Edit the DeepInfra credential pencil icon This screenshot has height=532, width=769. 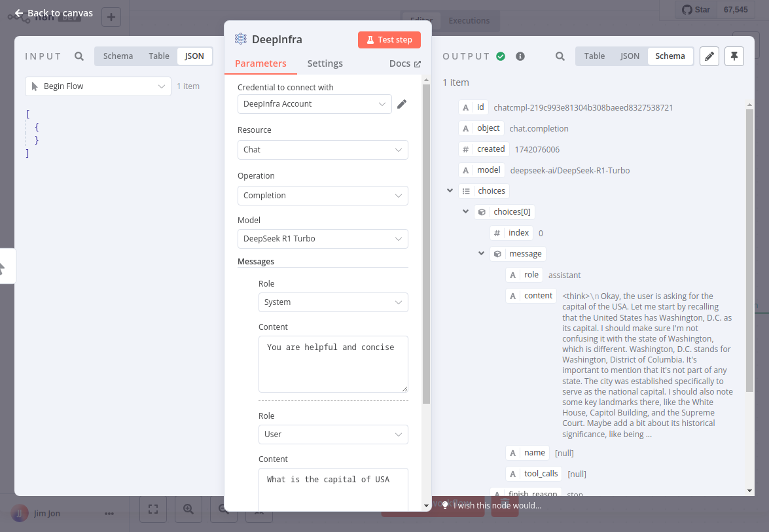click(402, 104)
